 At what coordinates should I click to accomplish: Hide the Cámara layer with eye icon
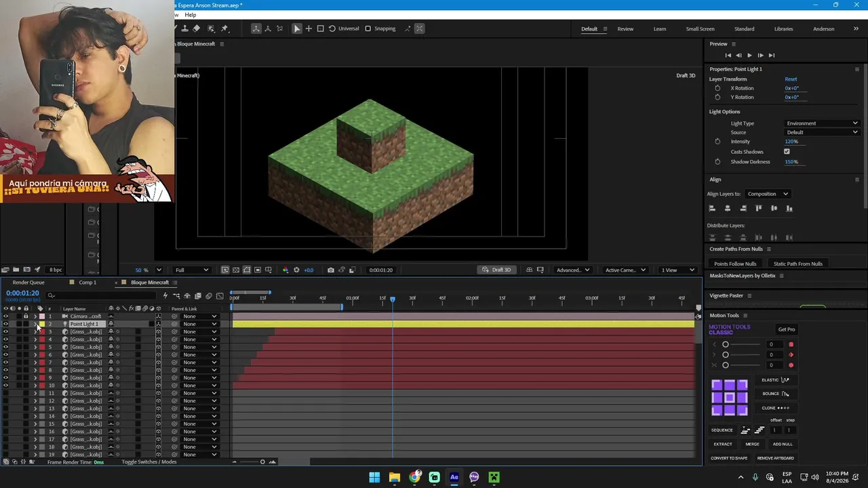[x=5, y=317]
